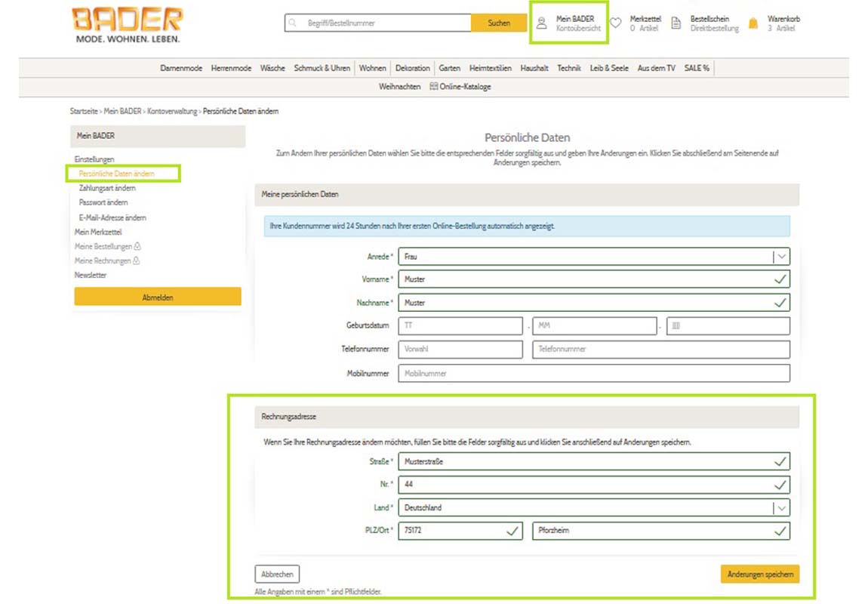Click the magnifier icon in search box
868x604 pixels.
(x=293, y=23)
